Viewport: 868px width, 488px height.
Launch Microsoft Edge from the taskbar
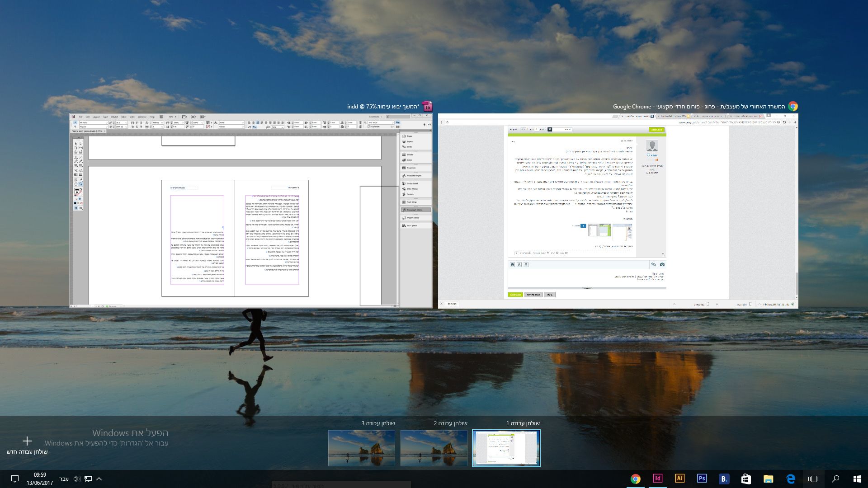[791, 479]
